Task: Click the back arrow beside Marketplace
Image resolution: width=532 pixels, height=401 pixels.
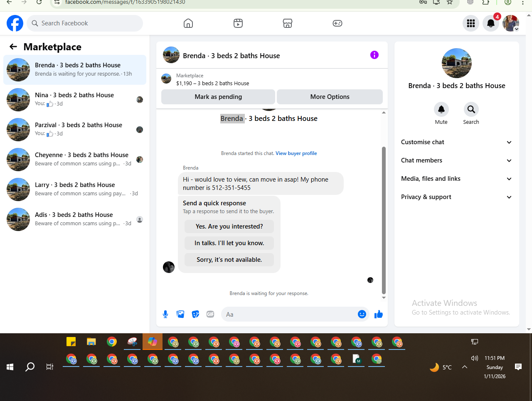Action: tap(13, 47)
